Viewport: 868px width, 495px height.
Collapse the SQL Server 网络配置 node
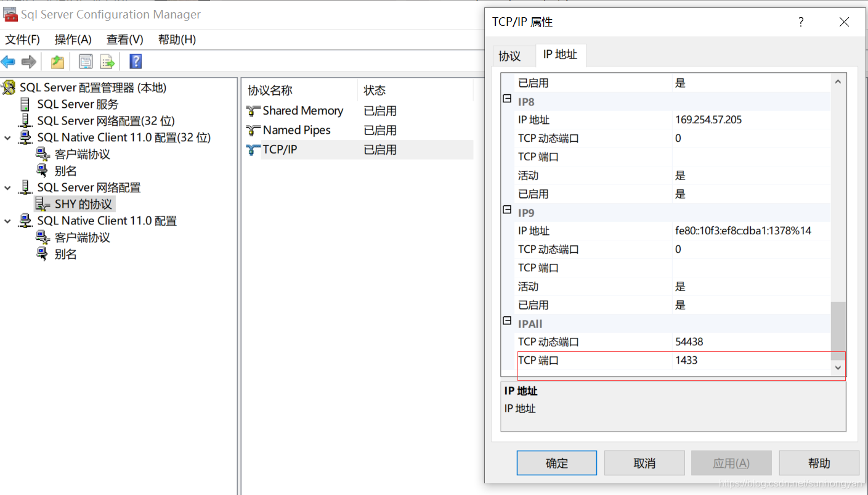(x=7, y=187)
